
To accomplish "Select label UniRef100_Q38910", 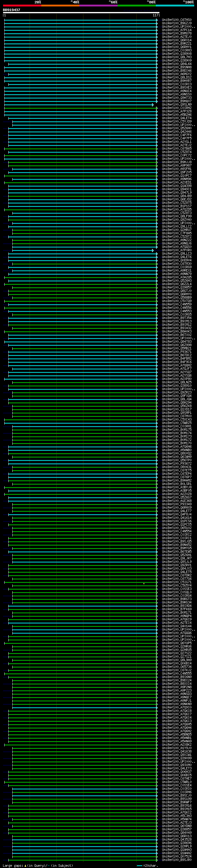I will click(177, 386).
